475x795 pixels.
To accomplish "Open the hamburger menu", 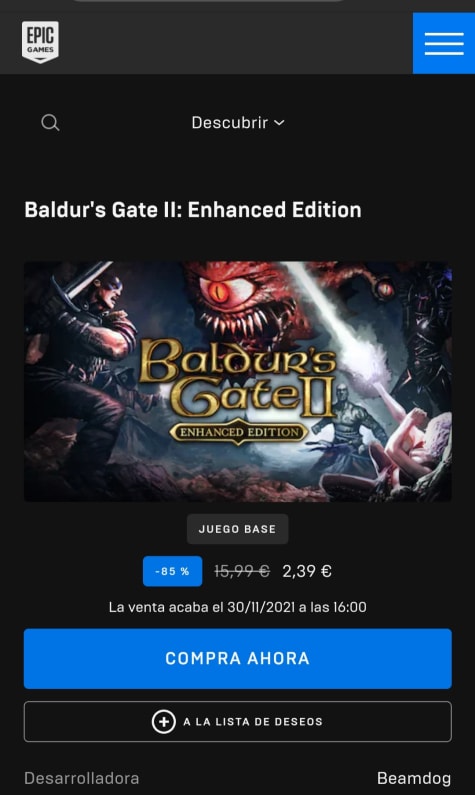I will 444,44.
